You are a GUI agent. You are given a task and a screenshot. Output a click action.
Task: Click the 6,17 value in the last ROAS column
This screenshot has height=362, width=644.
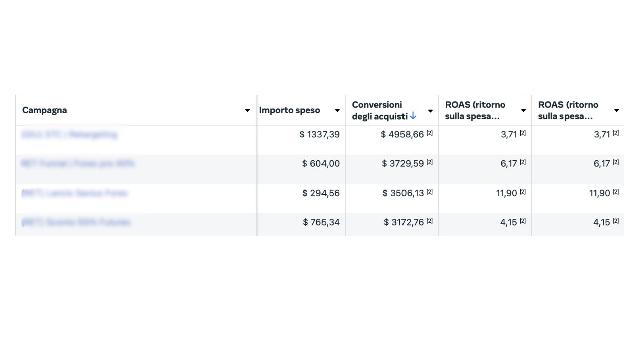[x=602, y=164]
